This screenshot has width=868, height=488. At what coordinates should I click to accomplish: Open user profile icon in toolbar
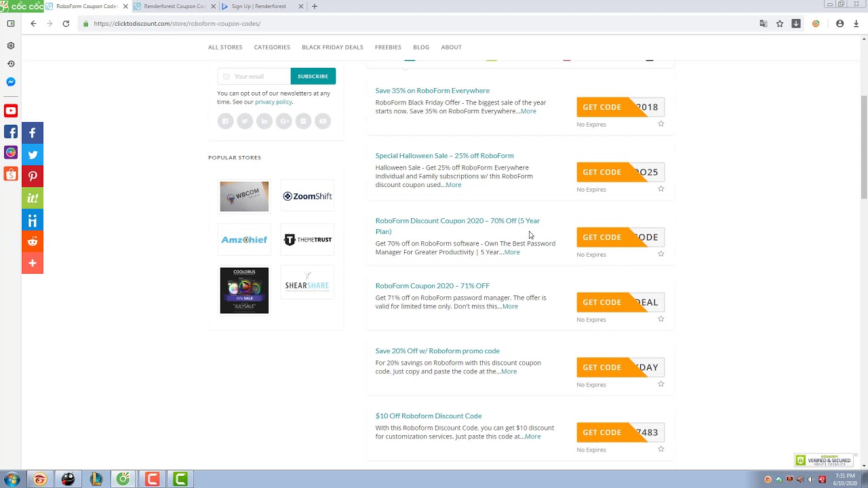840,24
